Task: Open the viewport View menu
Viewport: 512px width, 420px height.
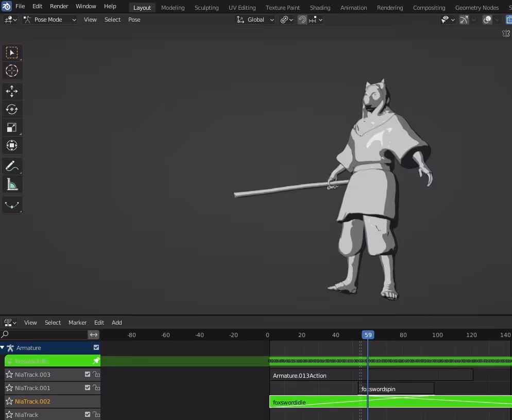Action: click(90, 20)
